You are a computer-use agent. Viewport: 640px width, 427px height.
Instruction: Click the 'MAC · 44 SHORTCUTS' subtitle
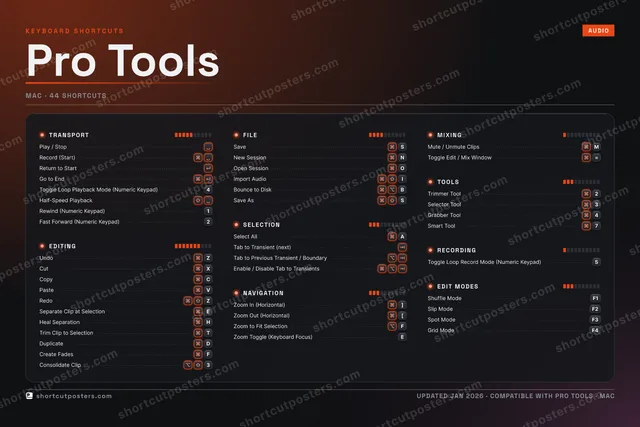click(66, 96)
